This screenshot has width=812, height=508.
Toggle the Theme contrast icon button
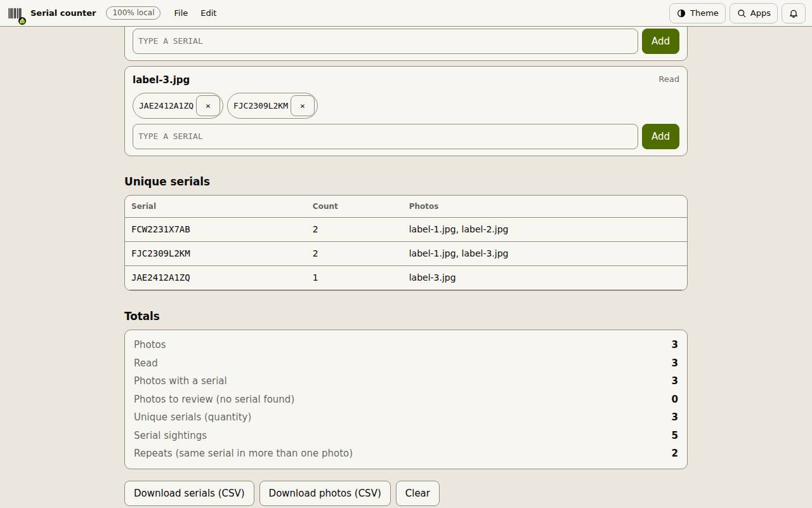click(697, 13)
